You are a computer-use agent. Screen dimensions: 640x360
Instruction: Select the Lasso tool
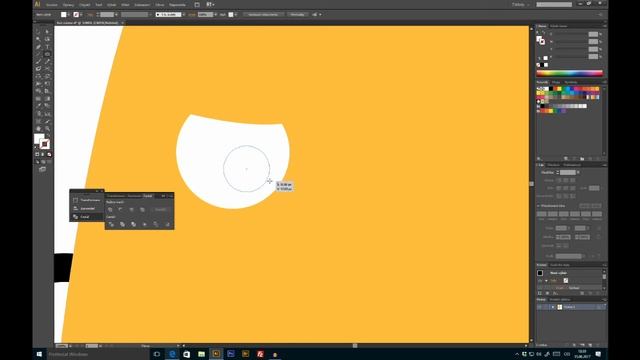(47, 39)
